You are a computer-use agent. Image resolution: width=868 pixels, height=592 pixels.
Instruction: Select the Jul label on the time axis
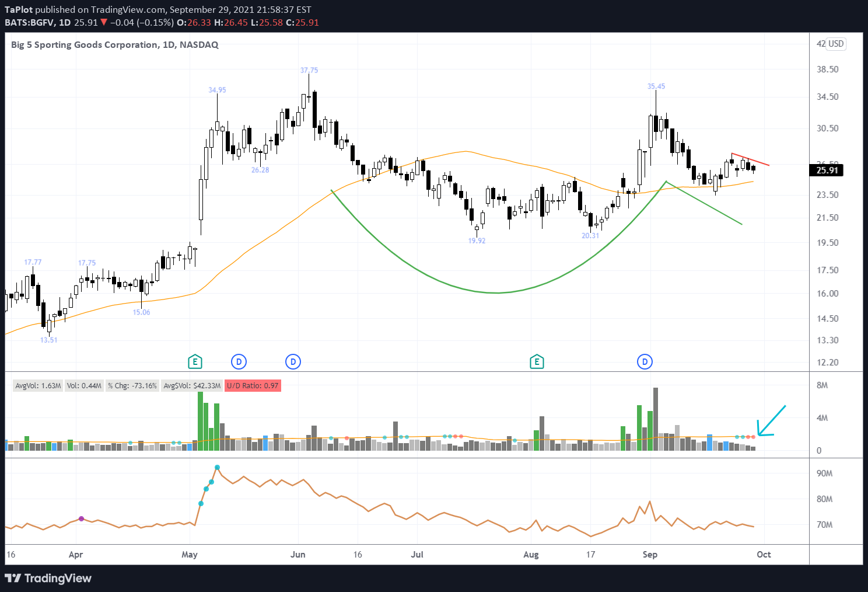tap(417, 555)
